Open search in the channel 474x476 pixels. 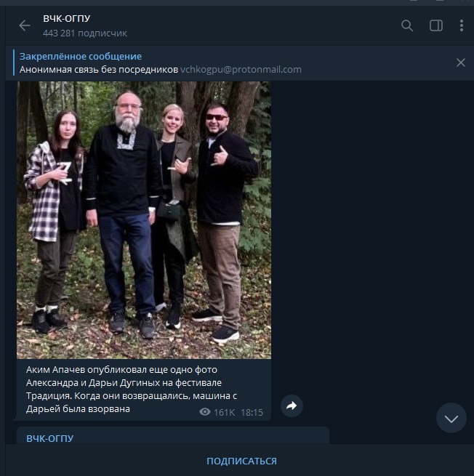click(x=407, y=25)
